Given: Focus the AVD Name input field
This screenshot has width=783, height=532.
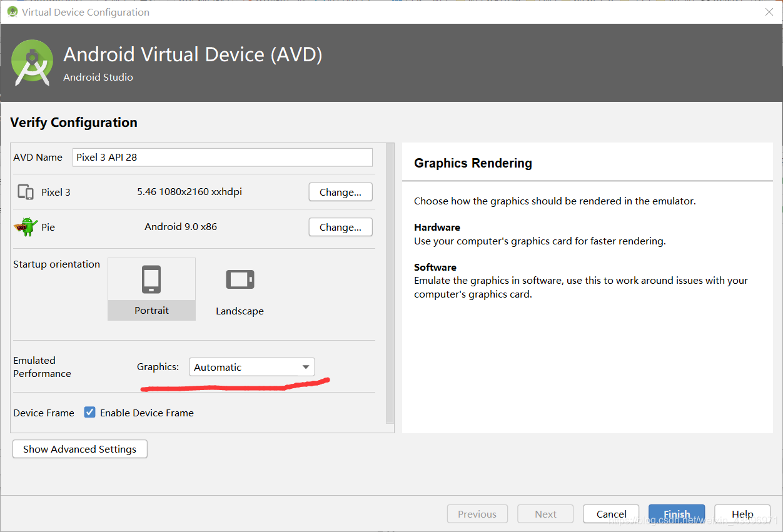Looking at the screenshot, I should click(223, 157).
